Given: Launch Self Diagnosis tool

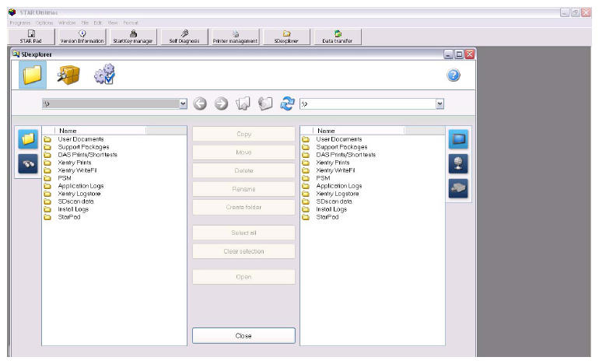Looking at the screenshot, I should [x=184, y=37].
